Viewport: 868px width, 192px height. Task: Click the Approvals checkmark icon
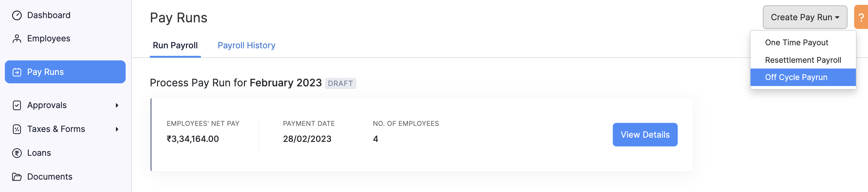click(17, 105)
